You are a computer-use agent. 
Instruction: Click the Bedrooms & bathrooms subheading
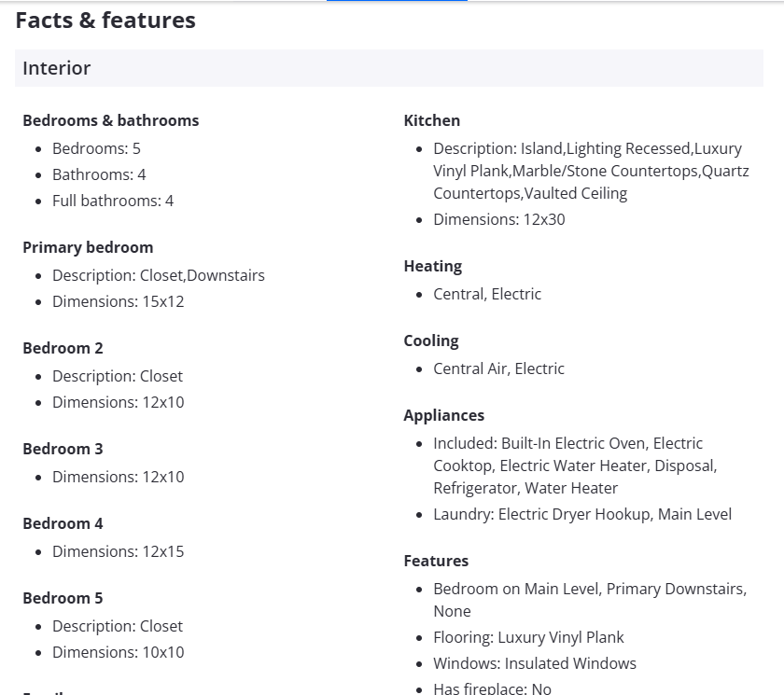(110, 120)
